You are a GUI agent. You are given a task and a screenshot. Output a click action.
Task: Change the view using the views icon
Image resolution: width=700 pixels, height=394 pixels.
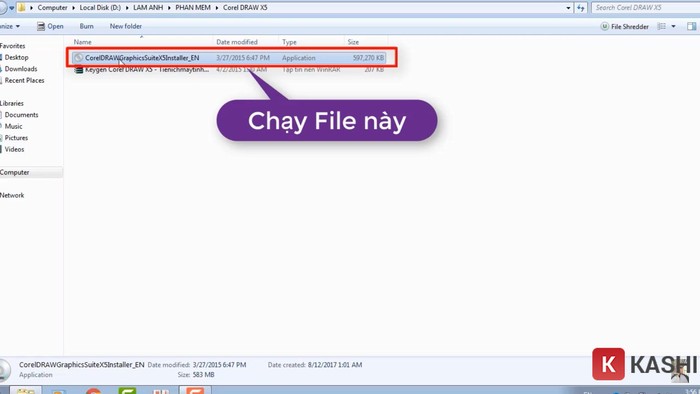click(x=662, y=27)
